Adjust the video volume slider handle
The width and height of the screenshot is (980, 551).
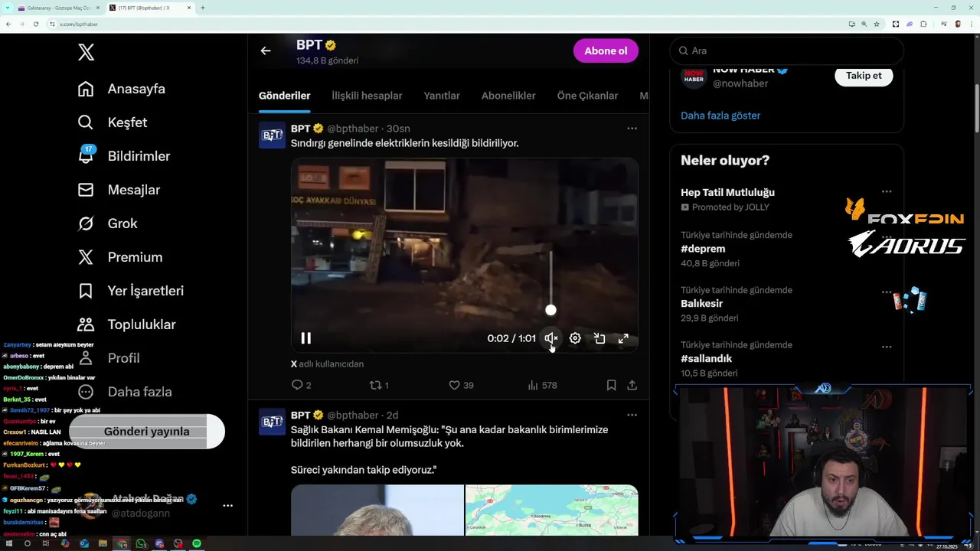coord(550,310)
